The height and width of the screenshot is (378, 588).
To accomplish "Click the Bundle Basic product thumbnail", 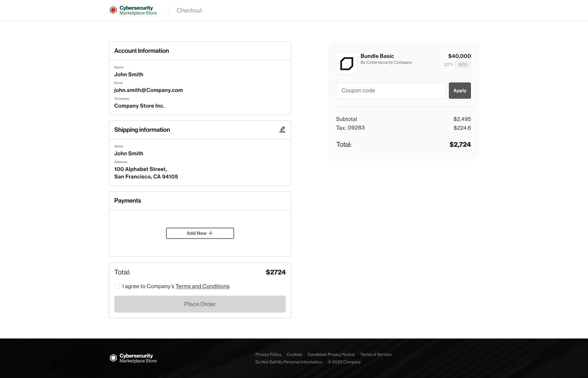I will [x=347, y=63].
